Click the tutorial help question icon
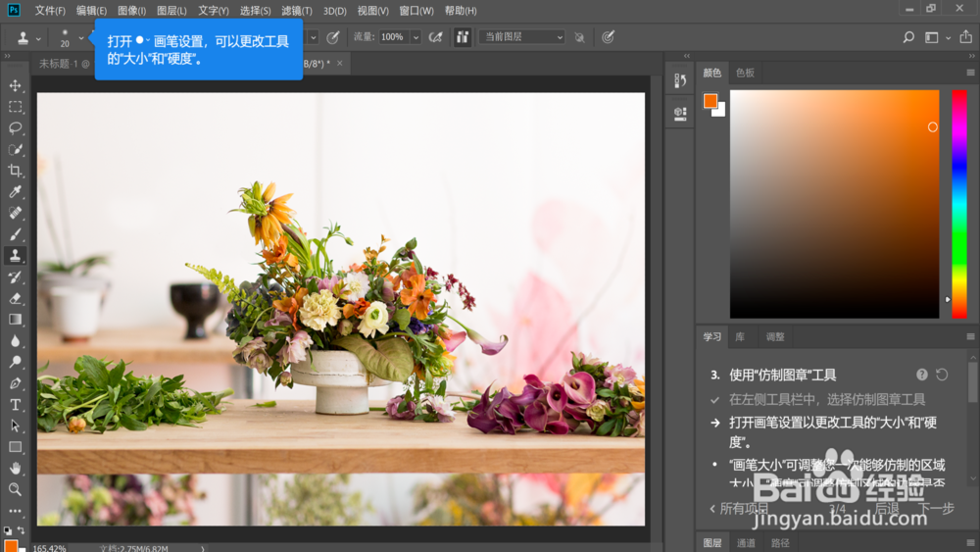 922,375
